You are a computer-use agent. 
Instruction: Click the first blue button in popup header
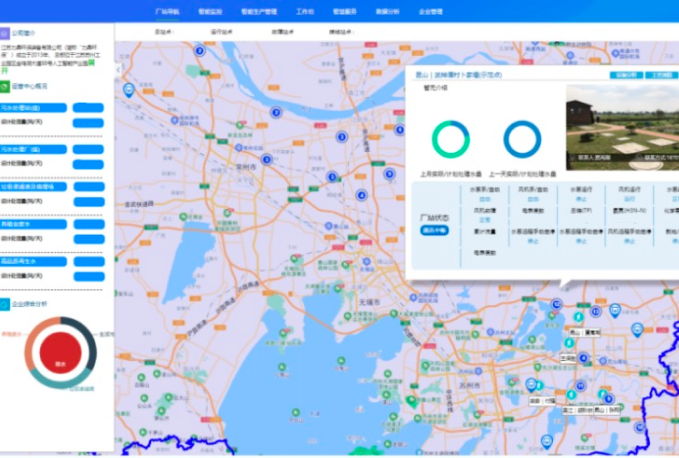626,75
